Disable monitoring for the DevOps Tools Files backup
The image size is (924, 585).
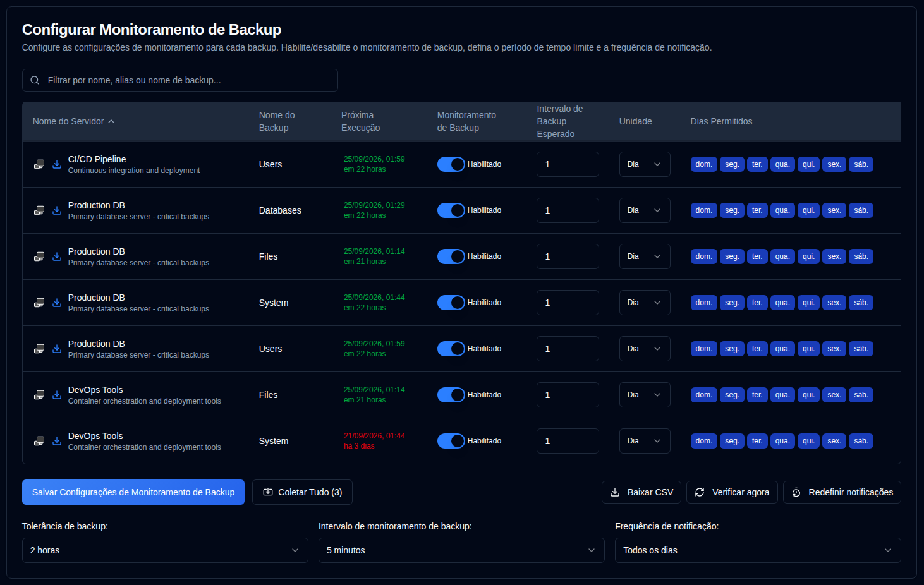click(451, 395)
